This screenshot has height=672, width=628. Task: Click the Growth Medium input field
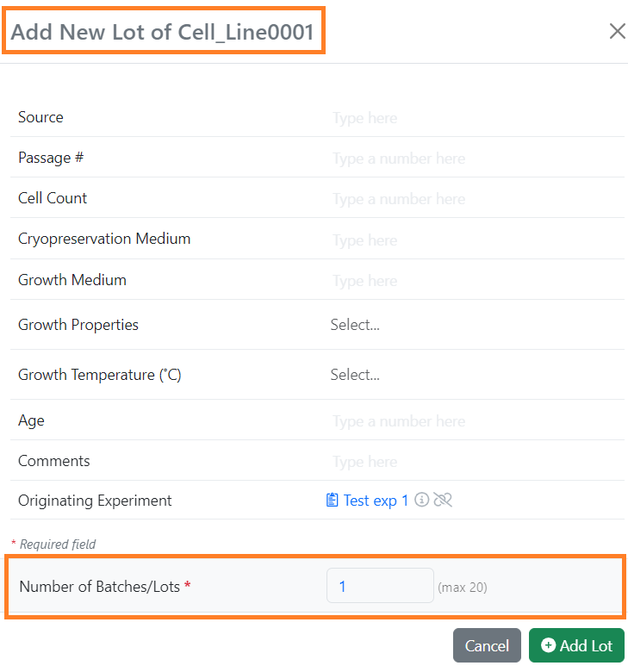(x=476, y=281)
